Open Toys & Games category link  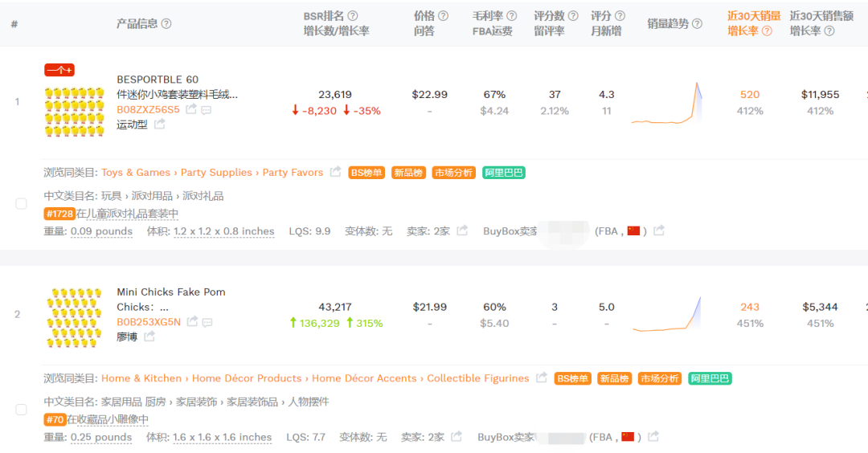(136, 173)
